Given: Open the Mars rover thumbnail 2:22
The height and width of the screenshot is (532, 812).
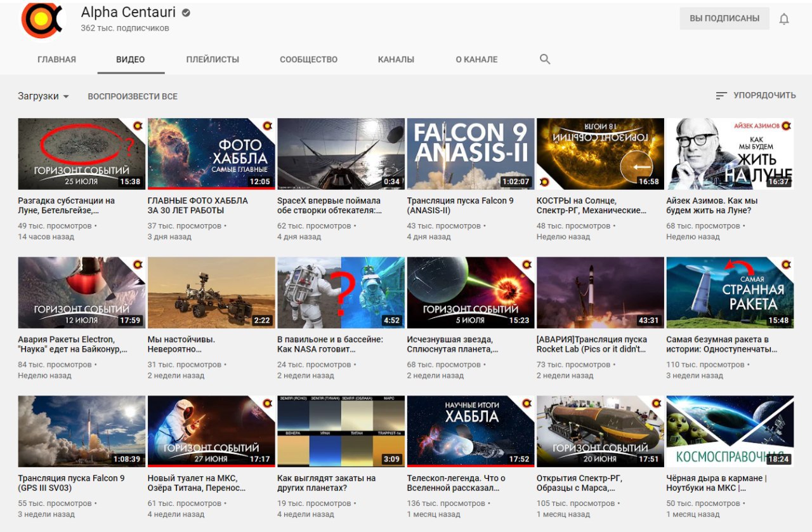Looking at the screenshot, I should point(211,293).
